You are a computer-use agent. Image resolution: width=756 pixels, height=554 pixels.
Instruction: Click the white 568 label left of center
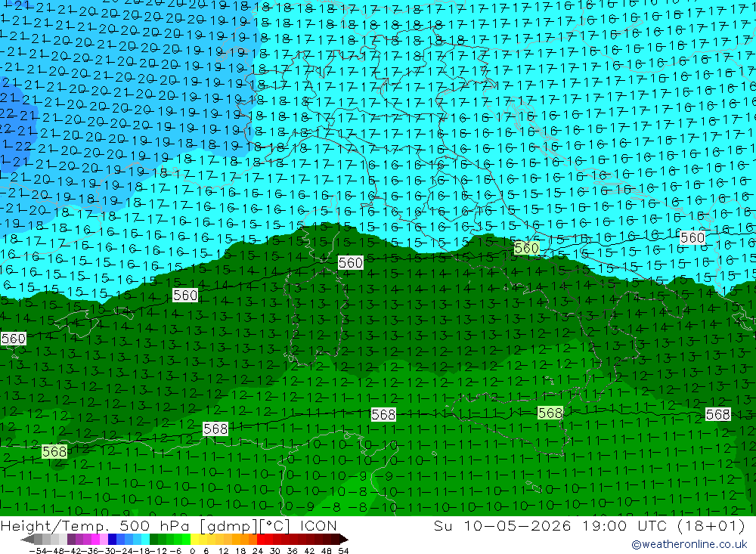215,429
